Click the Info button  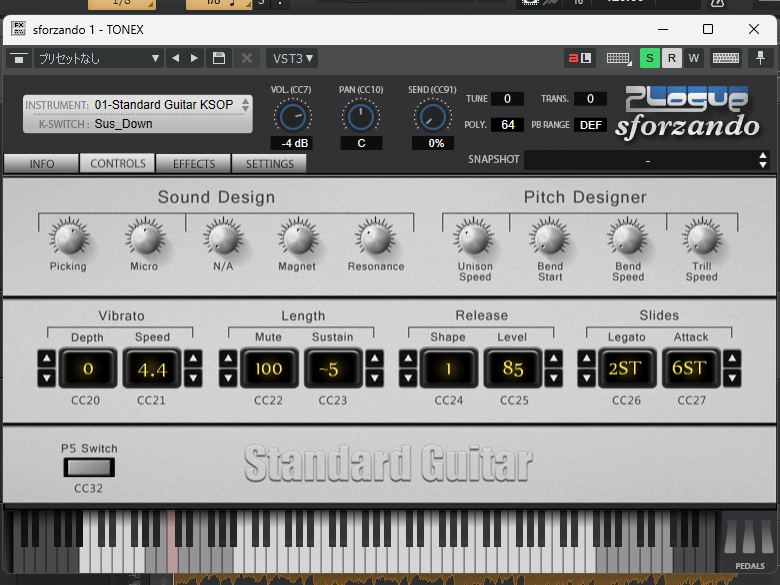pyautogui.click(x=42, y=164)
